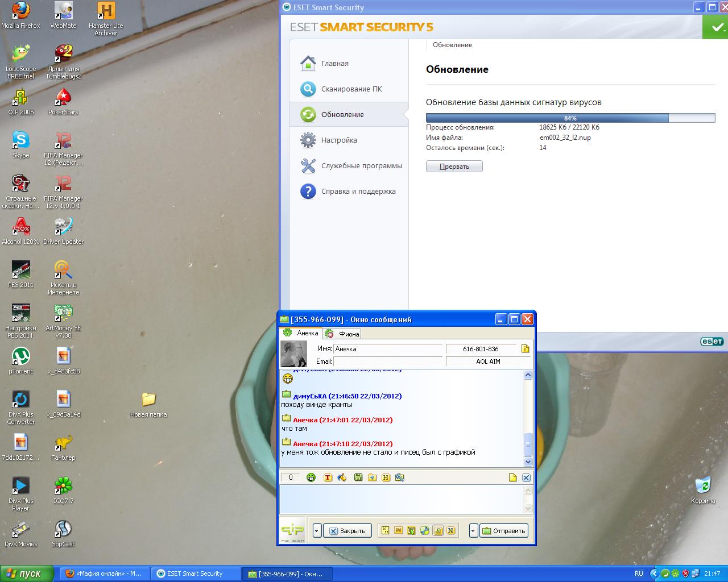Select the WebMate desktop icon
The height and width of the screenshot is (582, 728).
pyautogui.click(x=63, y=15)
